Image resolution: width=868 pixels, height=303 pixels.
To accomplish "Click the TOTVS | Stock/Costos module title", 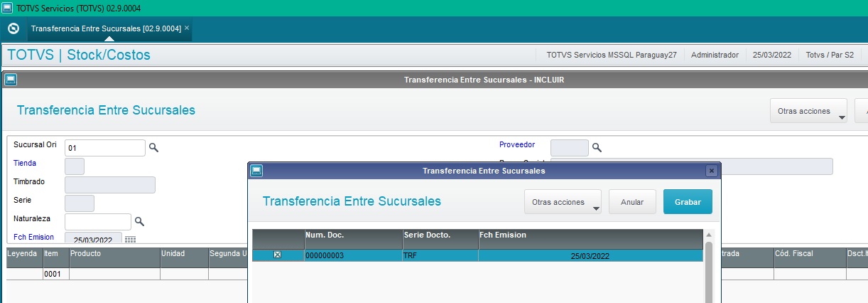I will click(79, 55).
